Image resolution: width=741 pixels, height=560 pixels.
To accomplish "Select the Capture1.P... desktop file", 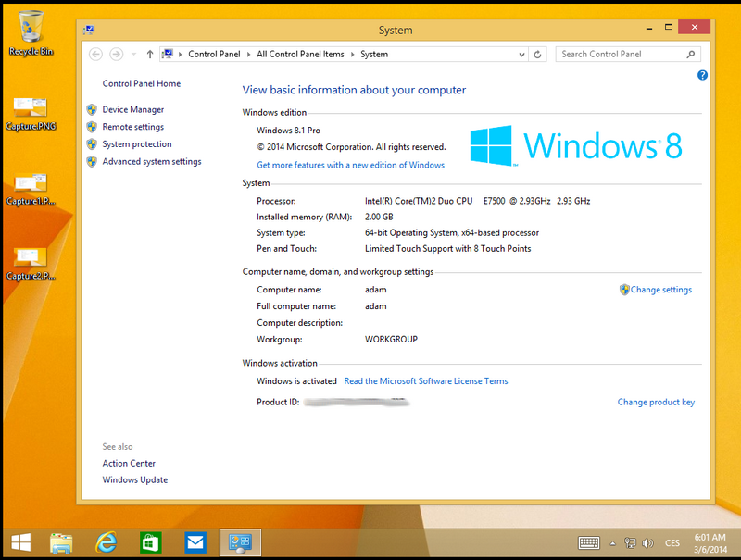I will pos(31,189).
